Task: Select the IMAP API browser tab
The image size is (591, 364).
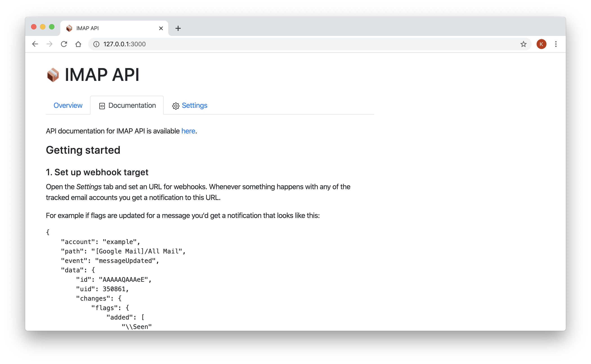Action: [114, 28]
